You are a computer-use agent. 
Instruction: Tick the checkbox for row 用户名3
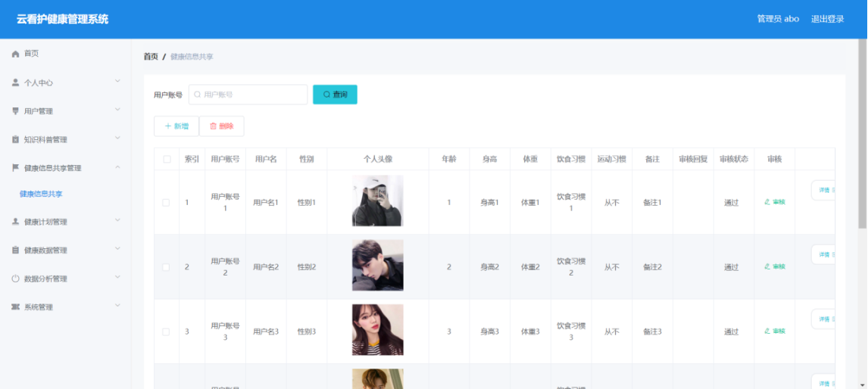tap(166, 332)
